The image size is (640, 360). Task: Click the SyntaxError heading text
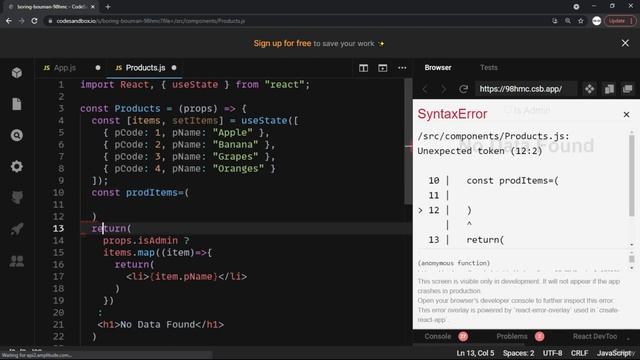tap(452, 114)
